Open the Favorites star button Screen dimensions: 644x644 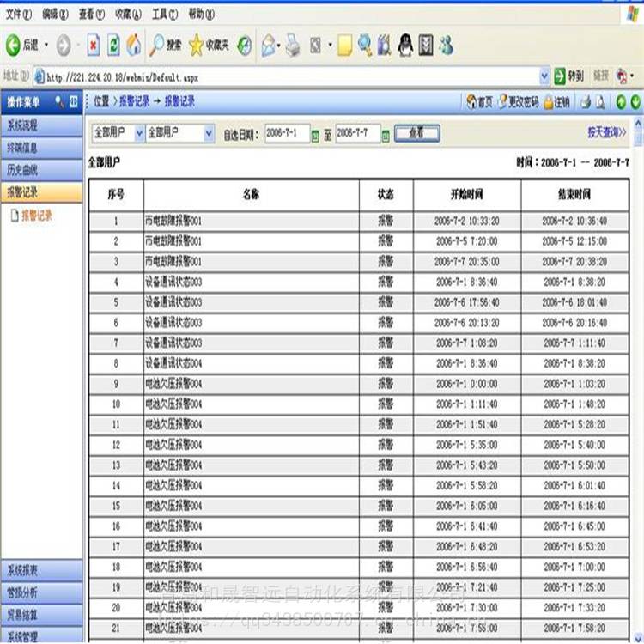pyautogui.click(x=209, y=45)
